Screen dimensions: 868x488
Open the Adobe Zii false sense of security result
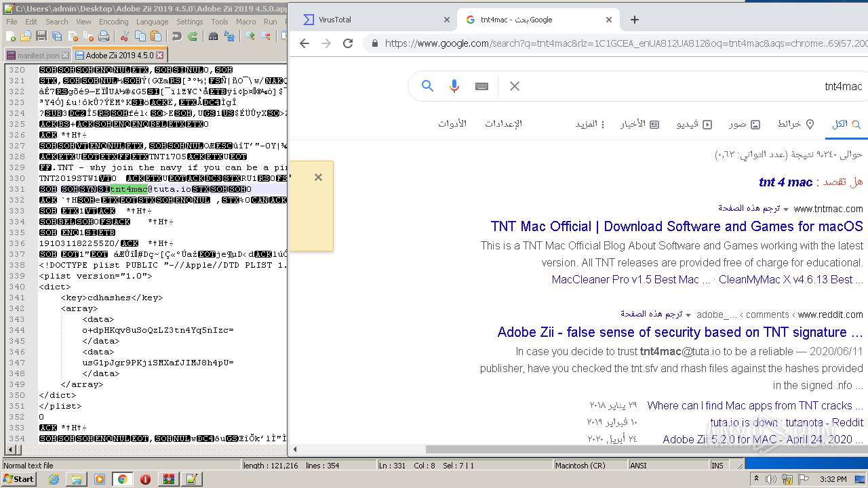[680, 332]
